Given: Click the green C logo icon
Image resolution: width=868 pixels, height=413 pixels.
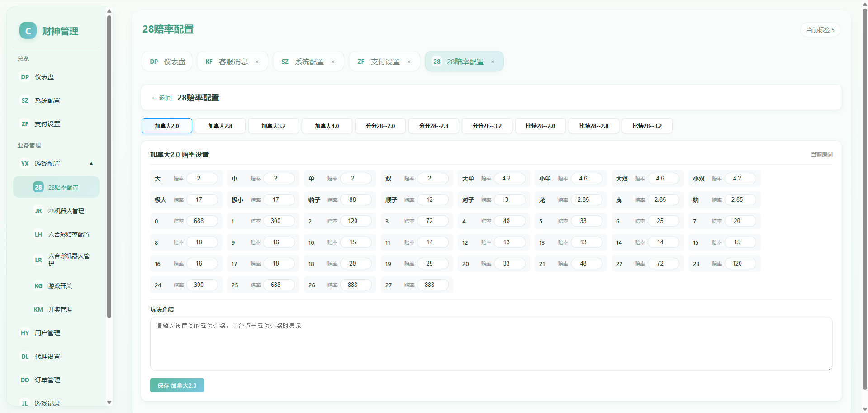Looking at the screenshot, I should click(28, 31).
